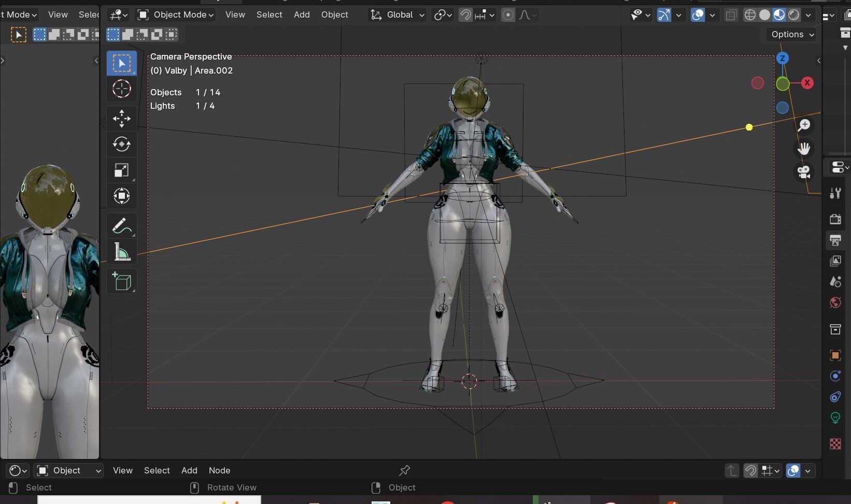851x504 pixels.
Task: Open the Add menu in the bottom node editor
Action: pos(189,470)
